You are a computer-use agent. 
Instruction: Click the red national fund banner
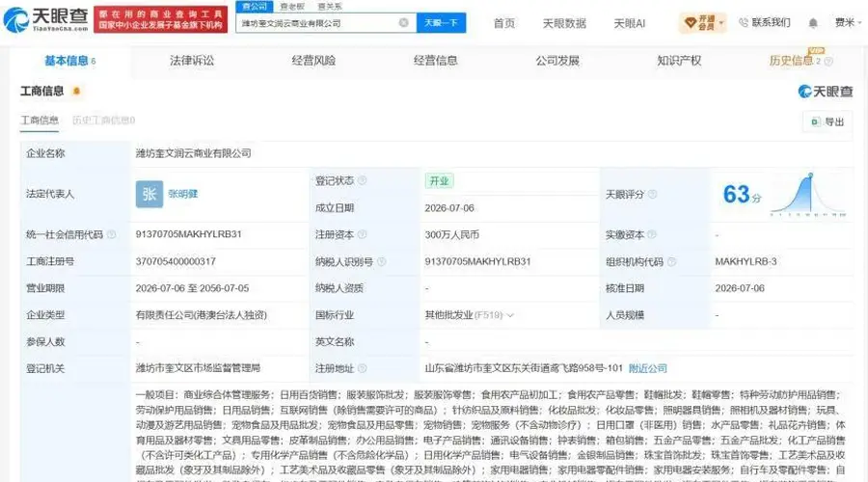[x=160, y=19]
